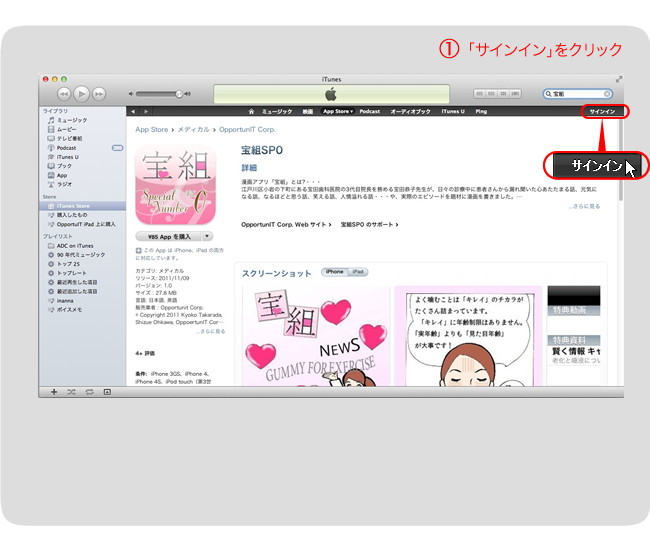This screenshot has width=650, height=550.
Task: Click the store back arrow
Action: [x=134, y=111]
